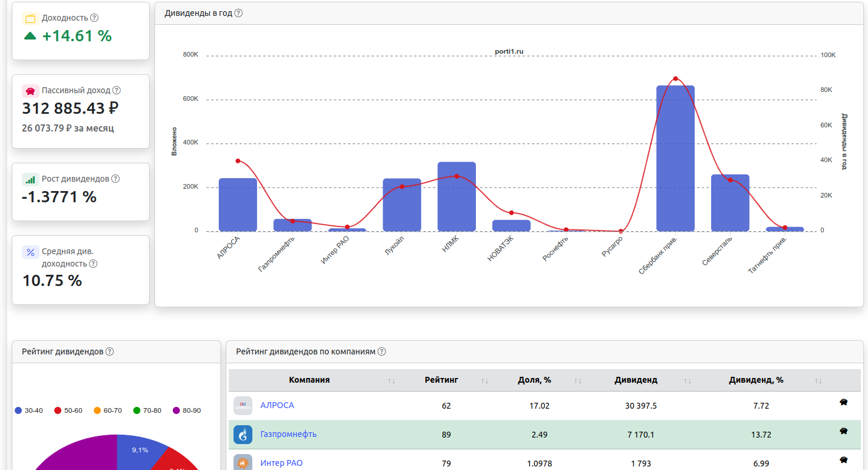Click the Татнефть прив. axis label
868x470 pixels.
tap(768, 254)
